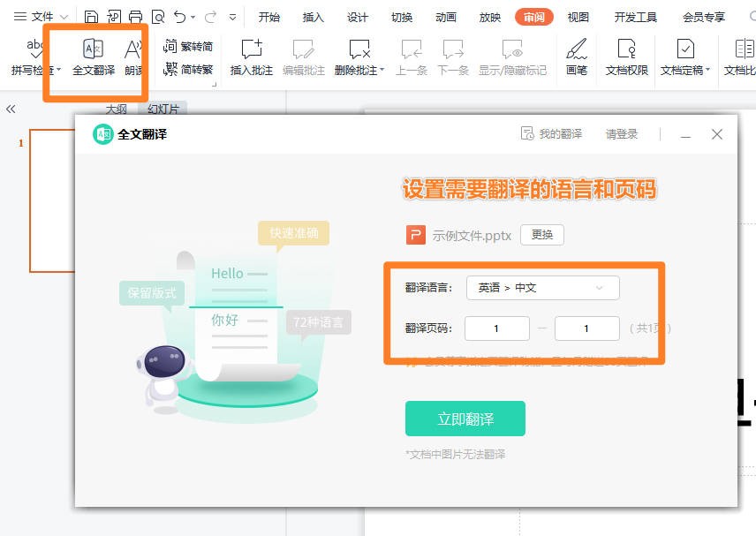Viewport: 756px width, 536px height.
Task: Click 请登录 login link
Action: tap(622, 134)
